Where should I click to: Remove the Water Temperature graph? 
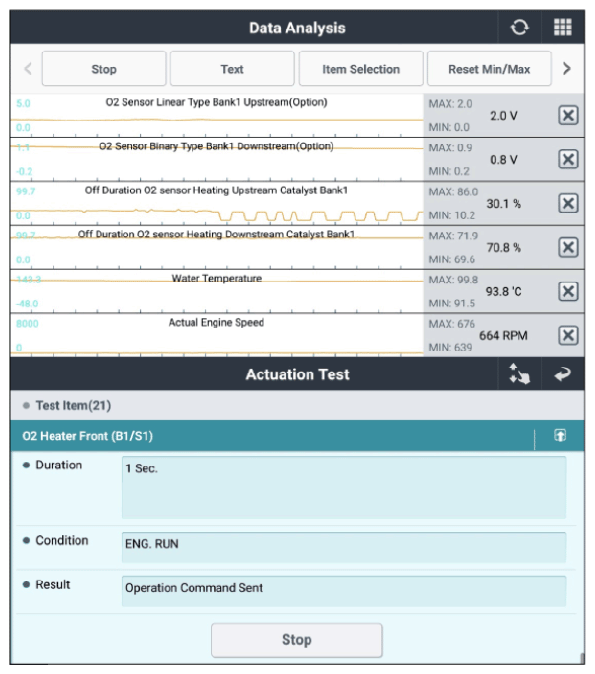[x=568, y=291]
